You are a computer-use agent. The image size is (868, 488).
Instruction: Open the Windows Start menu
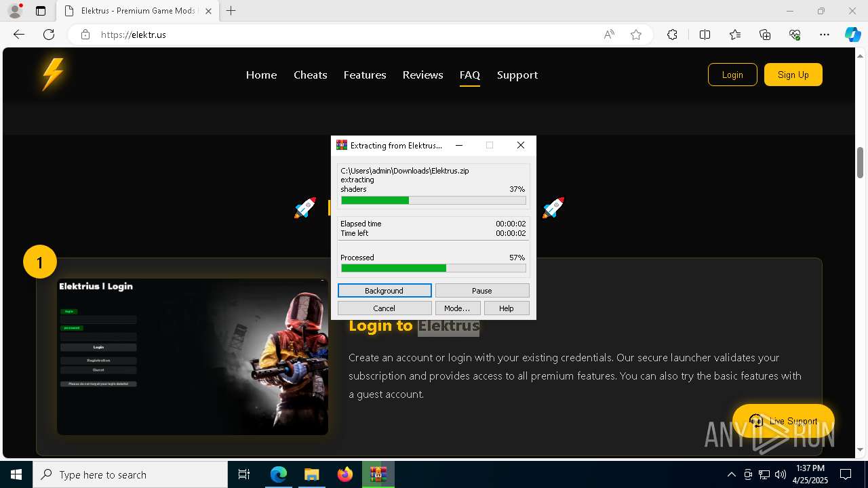tap(16, 474)
